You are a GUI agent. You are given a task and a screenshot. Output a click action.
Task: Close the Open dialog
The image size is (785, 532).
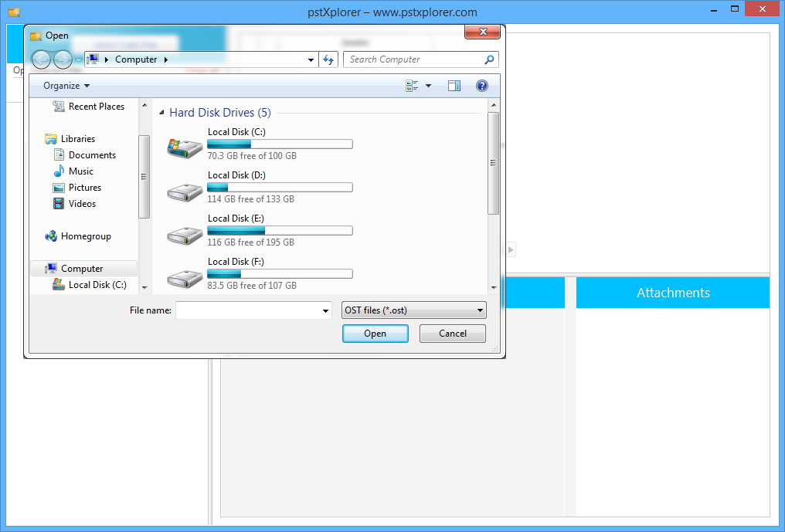(x=483, y=32)
